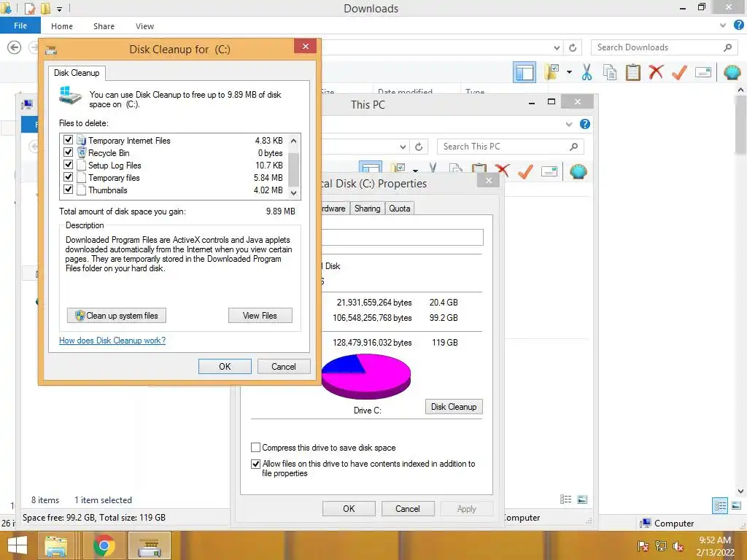
Task: Click the Search Downloads input field
Action: coord(665,47)
